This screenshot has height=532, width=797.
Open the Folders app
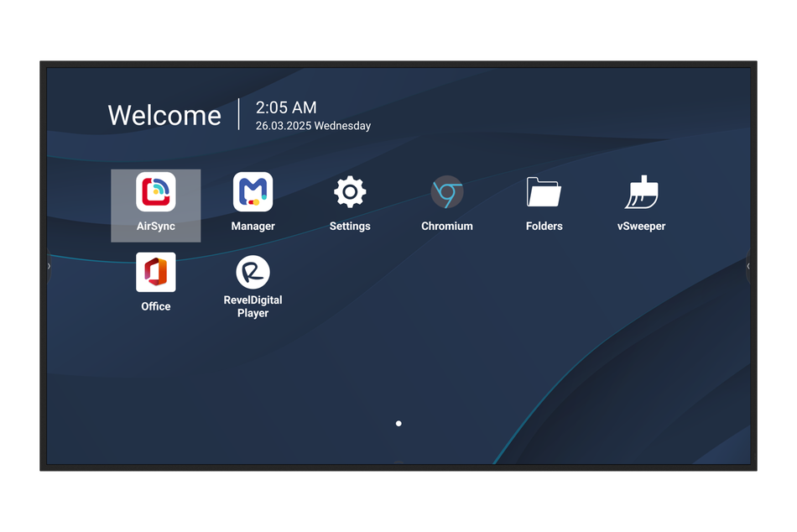click(x=544, y=193)
